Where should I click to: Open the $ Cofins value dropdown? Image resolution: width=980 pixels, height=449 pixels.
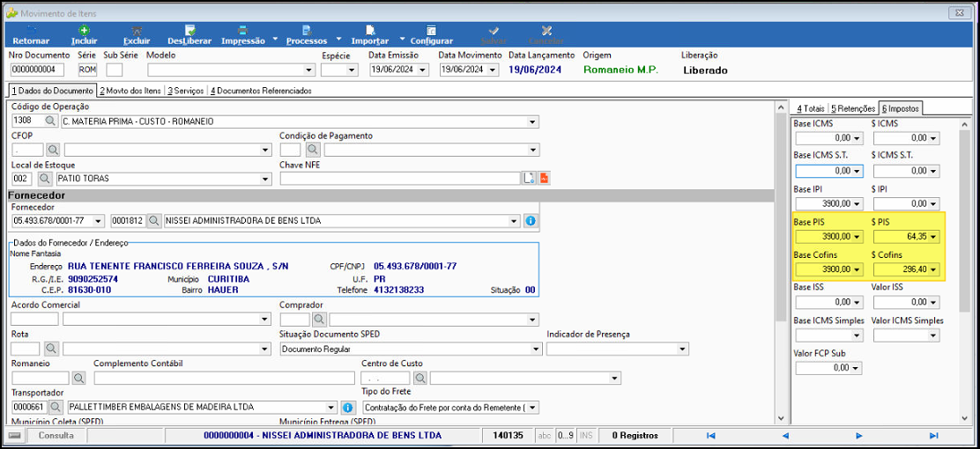point(934,269)
